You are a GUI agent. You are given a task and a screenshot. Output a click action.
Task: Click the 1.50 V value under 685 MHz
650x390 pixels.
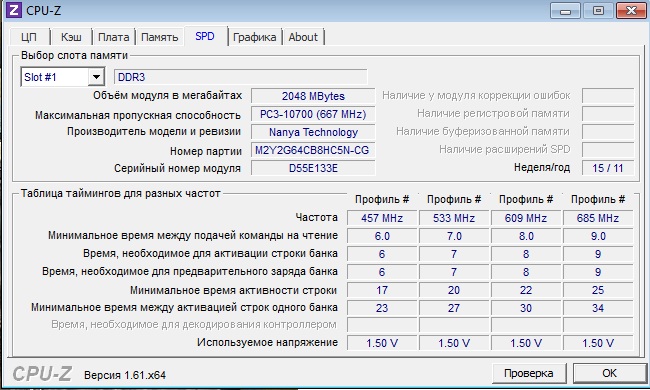[598, 343]
